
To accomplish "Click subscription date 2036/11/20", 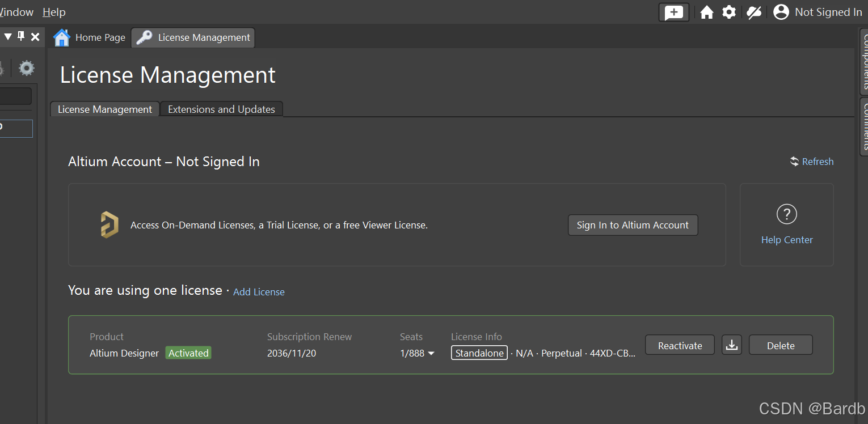I will [292, 353].
